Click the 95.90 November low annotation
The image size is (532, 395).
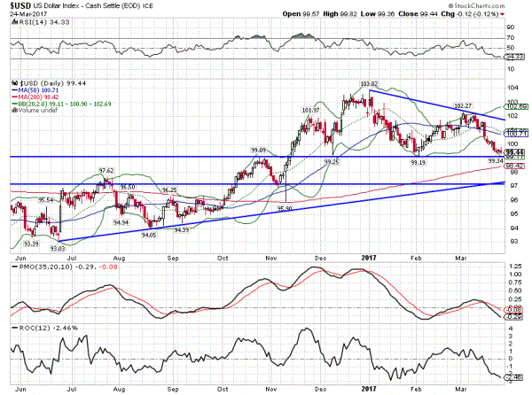click(285, 208)
